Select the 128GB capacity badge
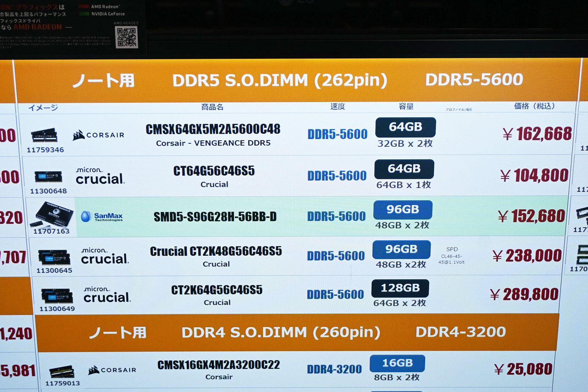 400,288
